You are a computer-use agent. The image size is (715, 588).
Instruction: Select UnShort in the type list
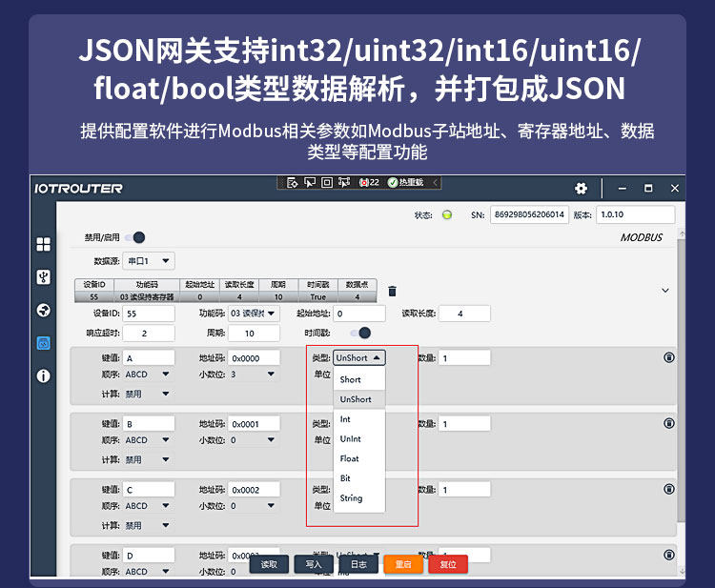pyautogui.click(x=359, y=399)
